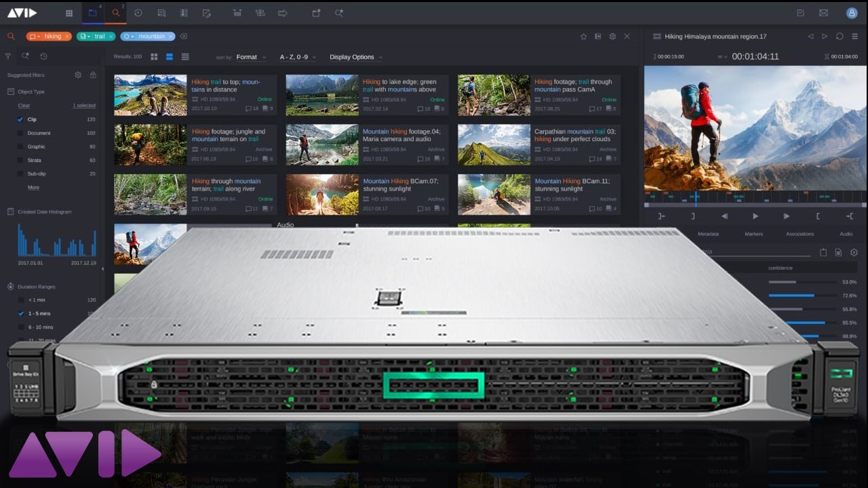The image size is (868, 488).
Task: Check the Document object type checkbox
Action: (x=20, y=133)
